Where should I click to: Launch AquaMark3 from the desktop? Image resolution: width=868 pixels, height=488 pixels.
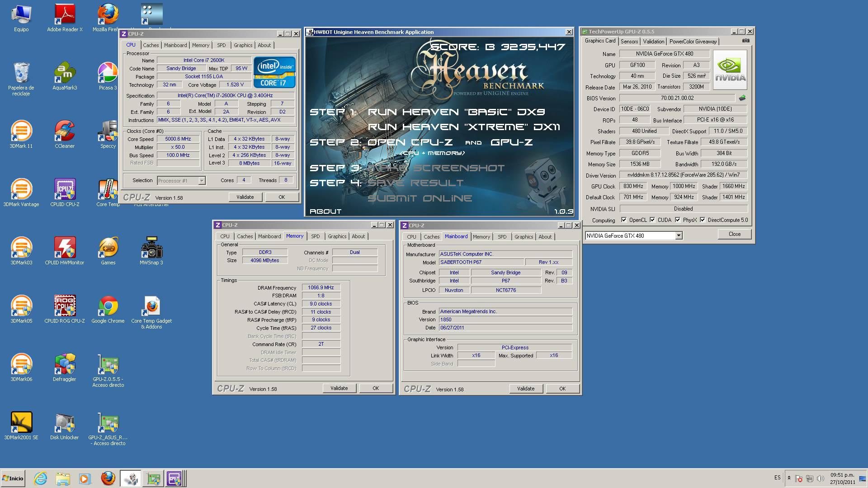point(65,76)
